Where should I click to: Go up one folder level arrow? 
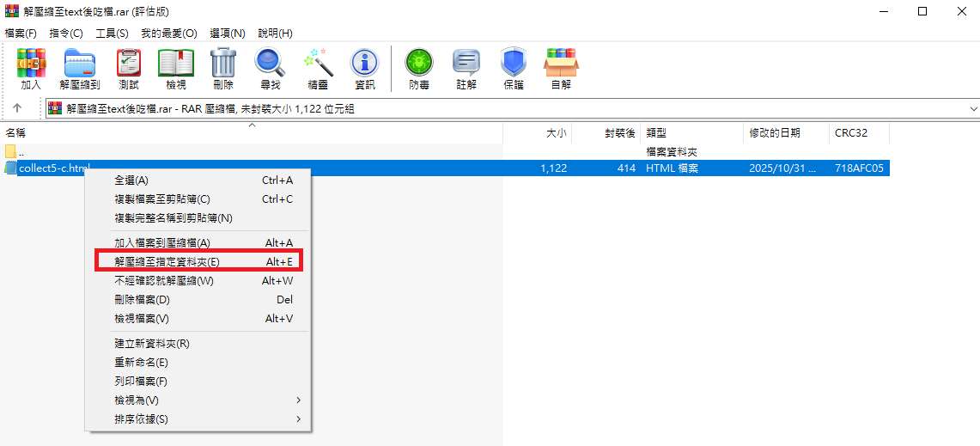click(x=17, y=109)
